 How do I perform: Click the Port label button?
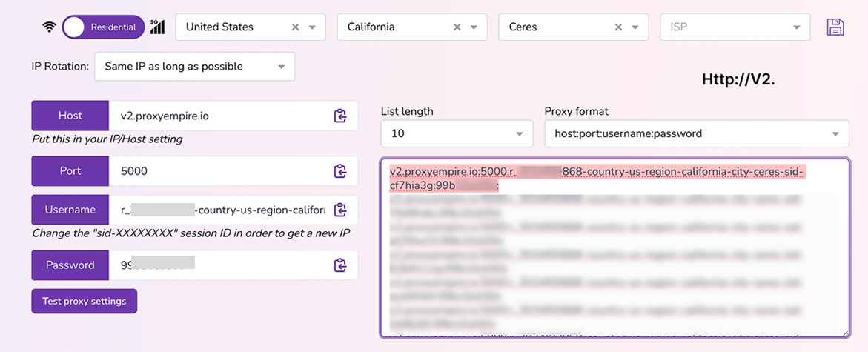[70, 171]
